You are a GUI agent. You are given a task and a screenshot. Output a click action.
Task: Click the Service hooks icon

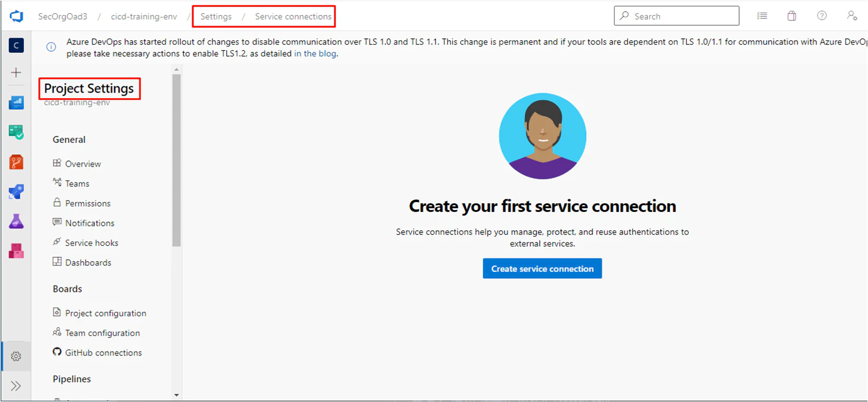(x=57, y=242)
